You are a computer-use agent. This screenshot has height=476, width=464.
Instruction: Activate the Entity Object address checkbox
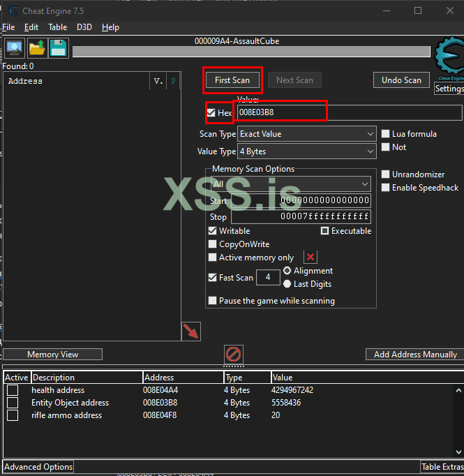coord(13,403)
